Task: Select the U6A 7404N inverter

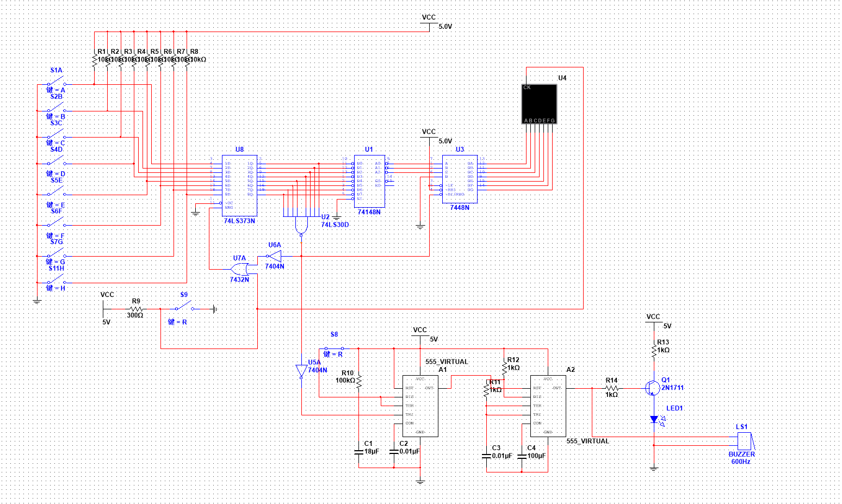Action: 274,256
